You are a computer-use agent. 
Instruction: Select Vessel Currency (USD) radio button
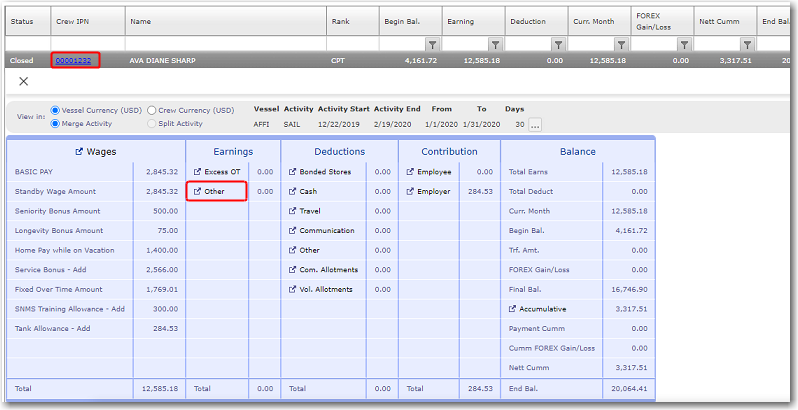pos(55,110)
